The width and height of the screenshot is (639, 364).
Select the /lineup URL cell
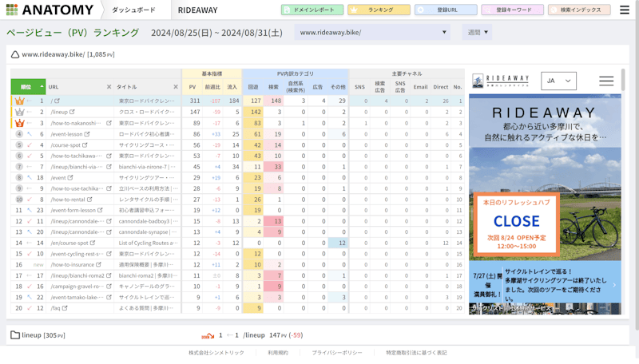(x=80, y=112)
